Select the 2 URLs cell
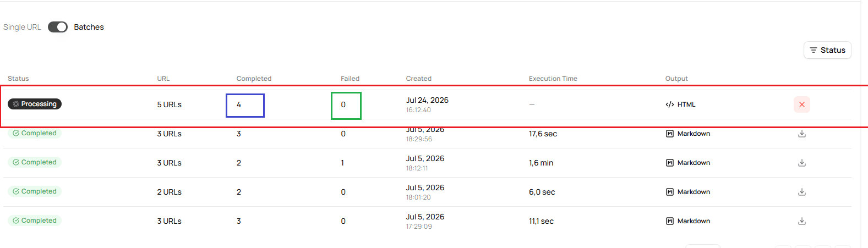This screenshot has height=248, width=868. coord(170,192)
